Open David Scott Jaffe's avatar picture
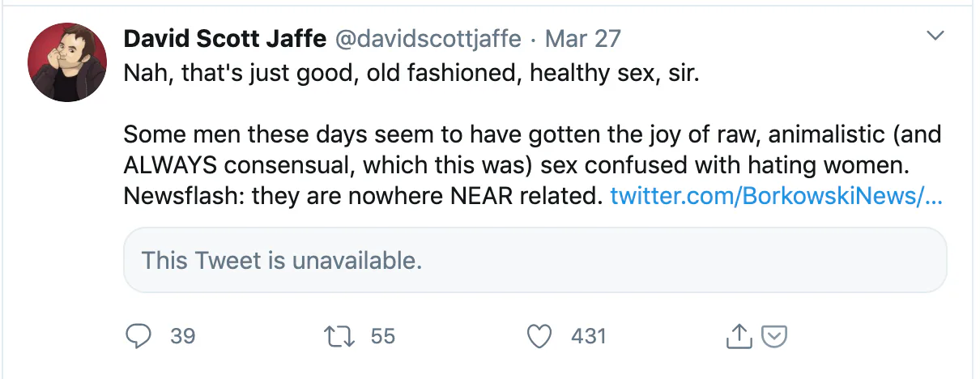Screen dimensions: 980x379 point(67,62)
